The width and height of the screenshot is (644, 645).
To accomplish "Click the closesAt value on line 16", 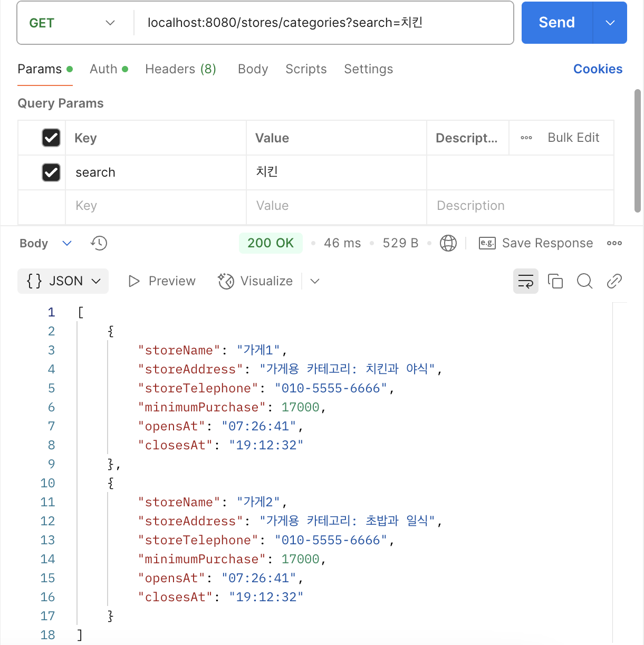I will 266,597.
